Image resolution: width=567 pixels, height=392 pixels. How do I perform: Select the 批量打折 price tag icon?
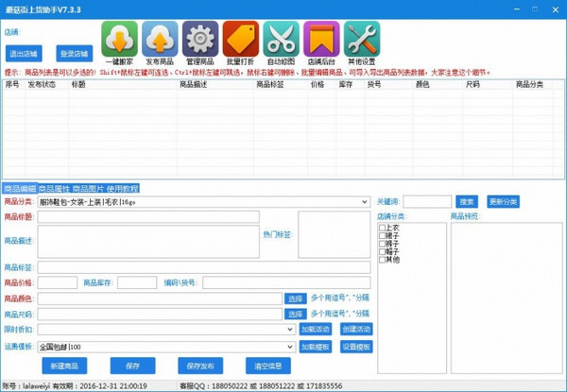click(241, 40)
